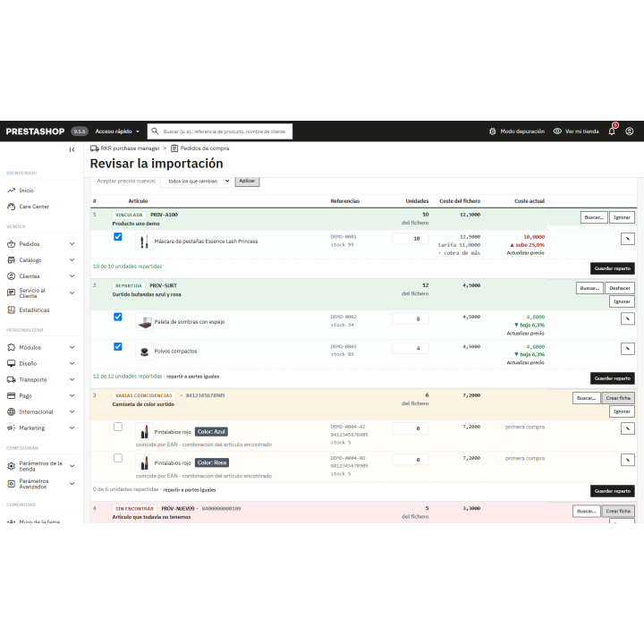Click the Aplicar button

tap(247, 181)
